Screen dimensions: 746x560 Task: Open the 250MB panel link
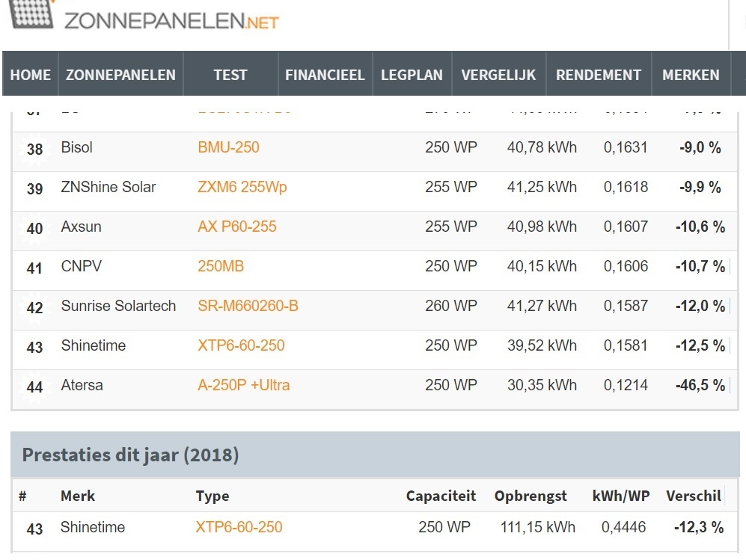221,266
